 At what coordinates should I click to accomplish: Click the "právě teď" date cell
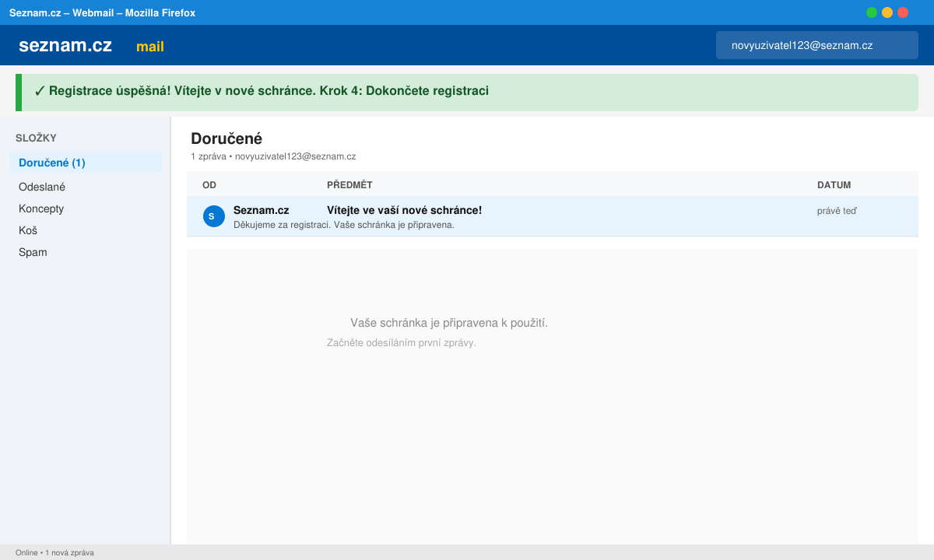pyautogui.click(x=837, y=211)
